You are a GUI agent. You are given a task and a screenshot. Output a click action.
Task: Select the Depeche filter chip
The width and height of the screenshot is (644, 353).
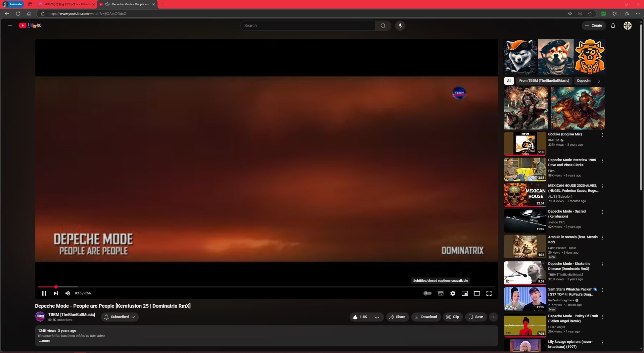click(x=584, y=80)
